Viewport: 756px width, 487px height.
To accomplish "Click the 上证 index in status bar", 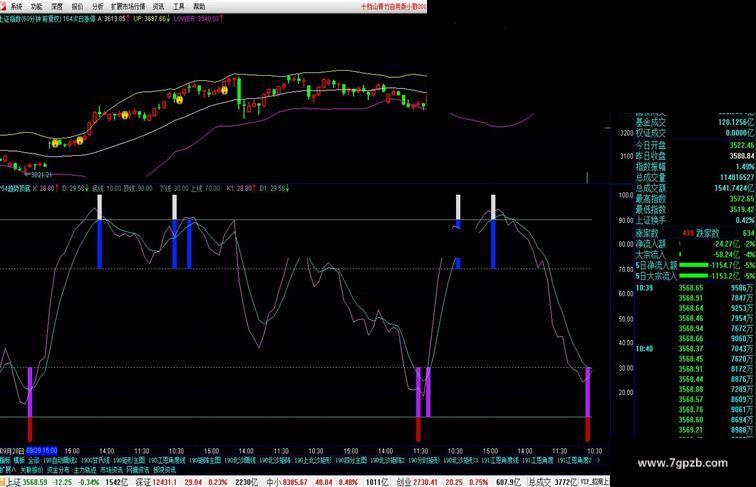I will pos(14,482).
